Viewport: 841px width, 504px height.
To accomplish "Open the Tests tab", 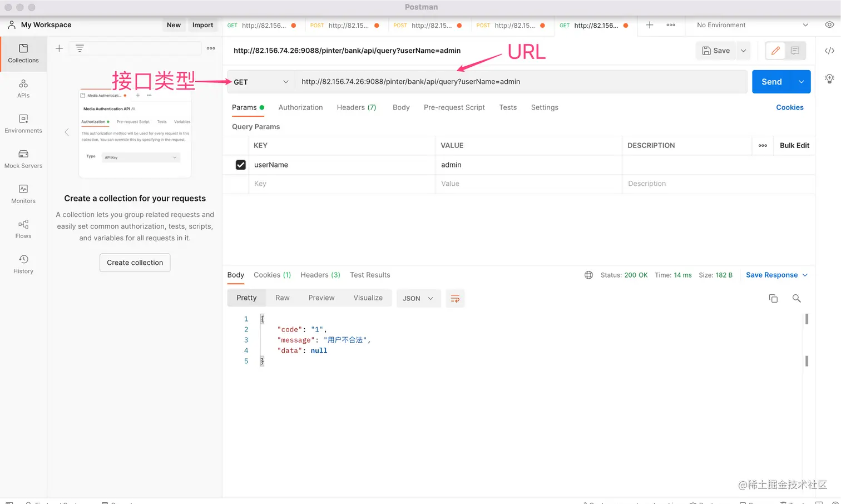I will tap(508, 107).
